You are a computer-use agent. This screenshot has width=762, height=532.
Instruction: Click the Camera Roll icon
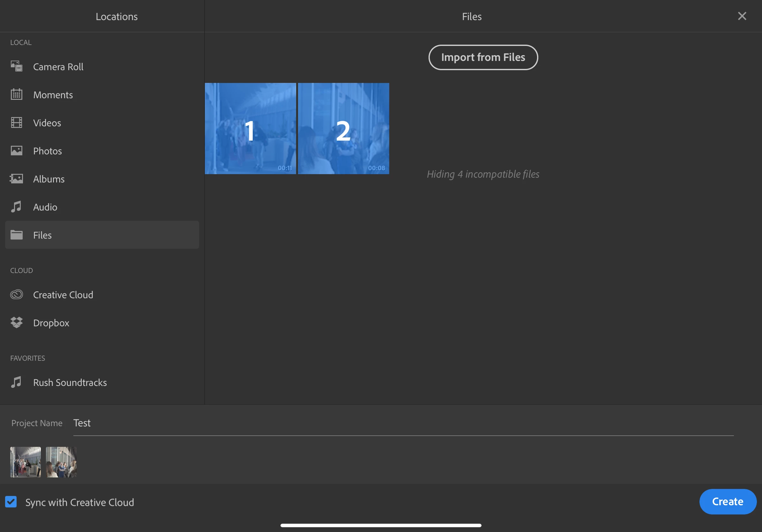click(16, 66)
